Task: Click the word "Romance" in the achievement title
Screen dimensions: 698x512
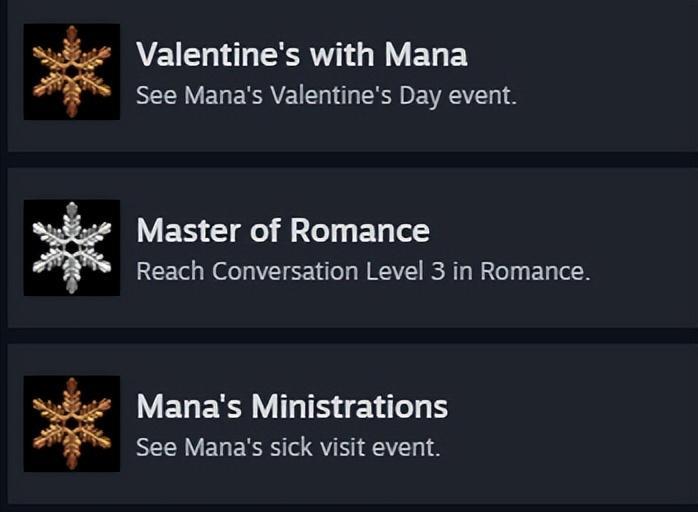Action: point(360,231)
